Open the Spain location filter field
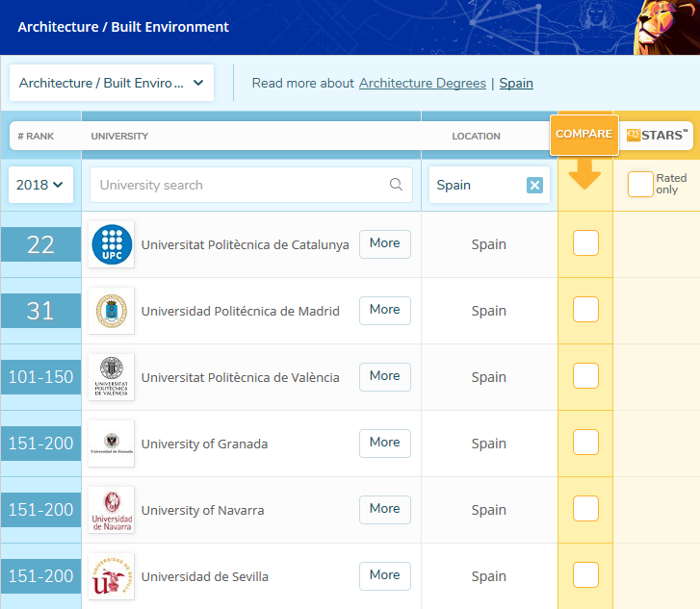The width and height of the screenshot is (700, 609). [490, 185]
